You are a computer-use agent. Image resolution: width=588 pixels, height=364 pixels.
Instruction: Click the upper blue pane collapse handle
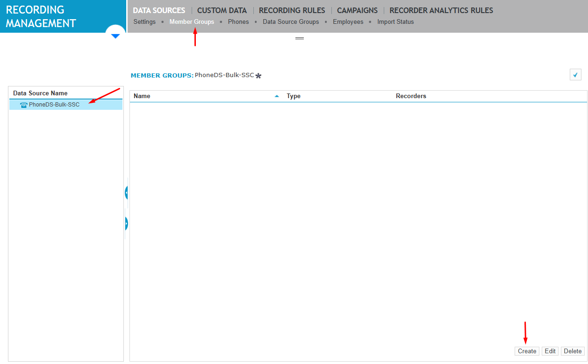tap(126, 193)
